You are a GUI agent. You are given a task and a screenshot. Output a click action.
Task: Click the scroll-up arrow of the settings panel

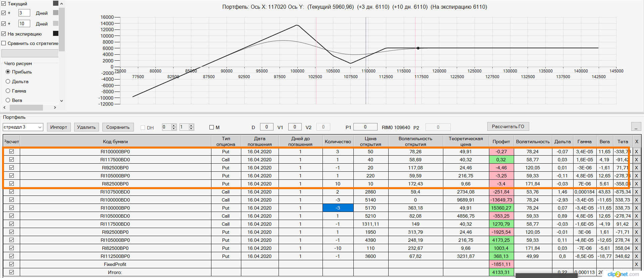pos(61,4)
